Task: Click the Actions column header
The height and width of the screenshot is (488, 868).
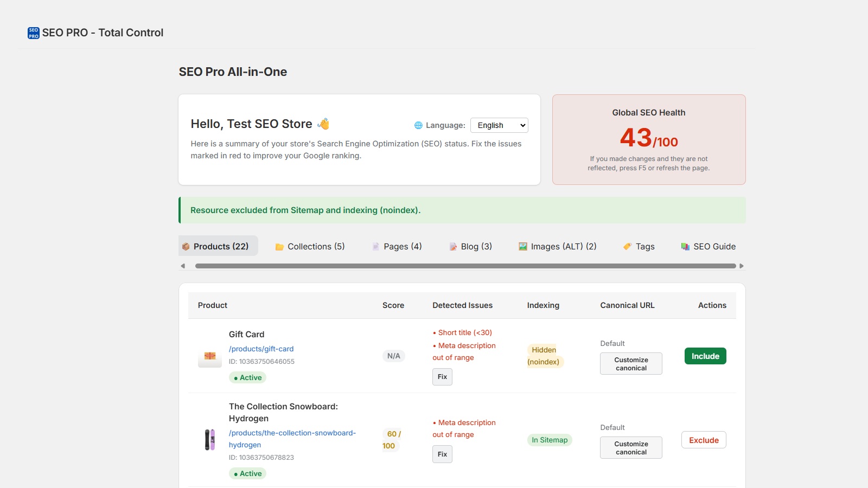Action: (x=712, y=305)
